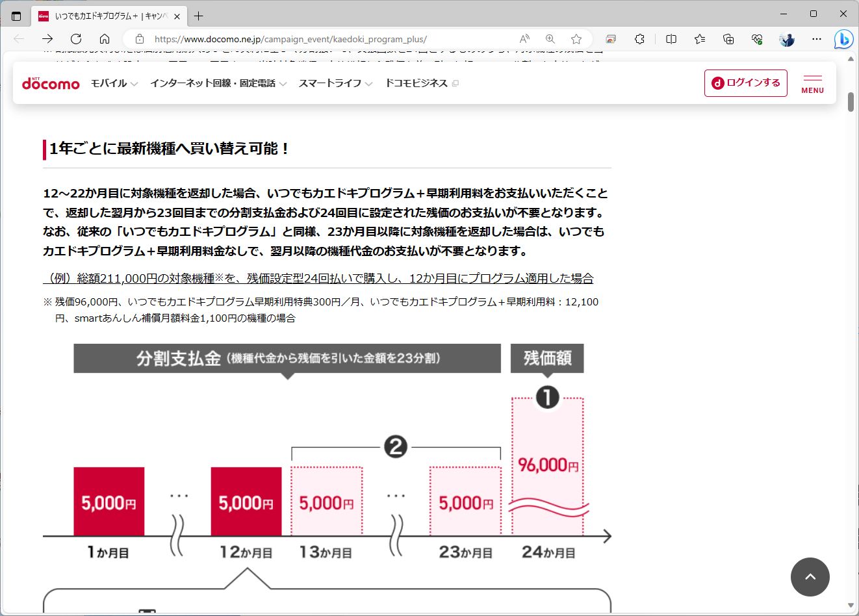The width and height of the screenshot is (859, 616).
Task: Open the Edge profile avatar
Action: point(786,40)
